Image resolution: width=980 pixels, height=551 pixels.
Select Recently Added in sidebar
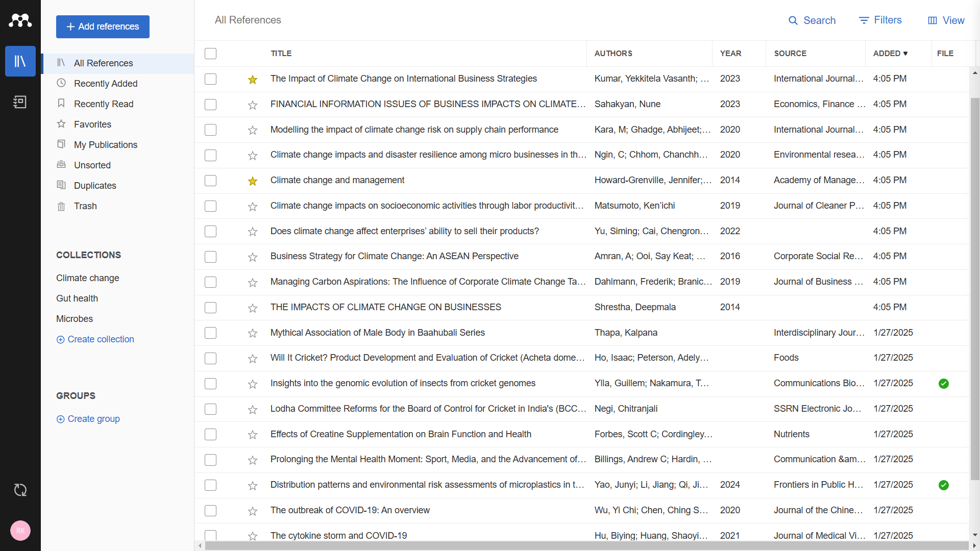coord(106,84)
